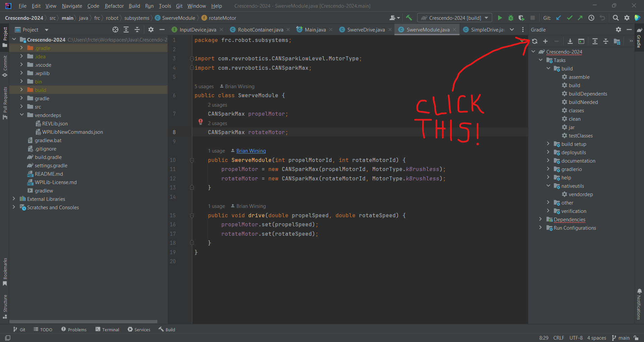Commit changes with the check icon

pos(570,18)
